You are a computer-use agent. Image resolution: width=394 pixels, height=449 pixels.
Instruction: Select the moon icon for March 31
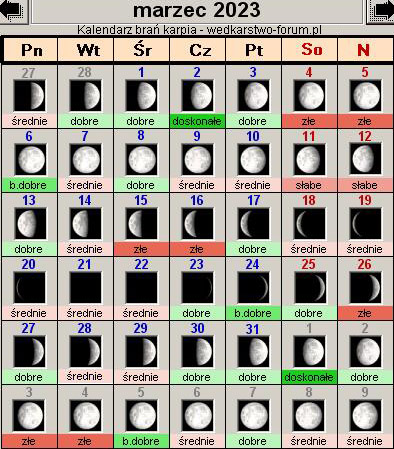pyautogui.click(x=253, y=352)
